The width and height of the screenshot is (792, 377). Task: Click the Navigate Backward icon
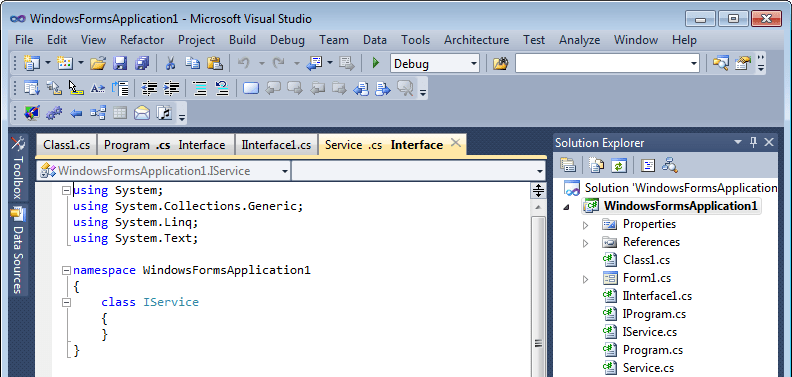(x=313, y=63)
